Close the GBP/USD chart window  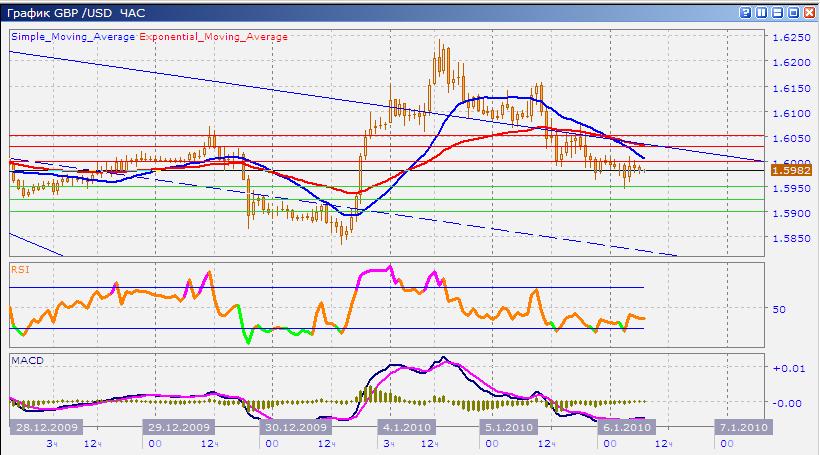[x=808, y=13]
